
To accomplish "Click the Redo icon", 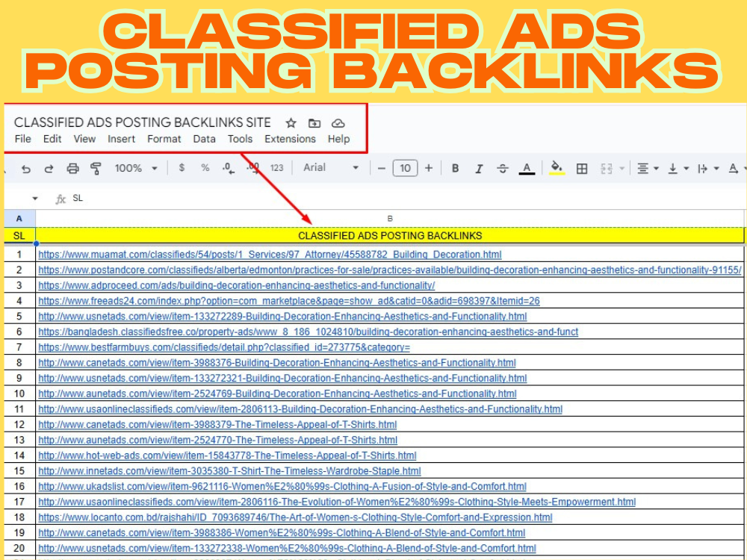I will [49, 168].
